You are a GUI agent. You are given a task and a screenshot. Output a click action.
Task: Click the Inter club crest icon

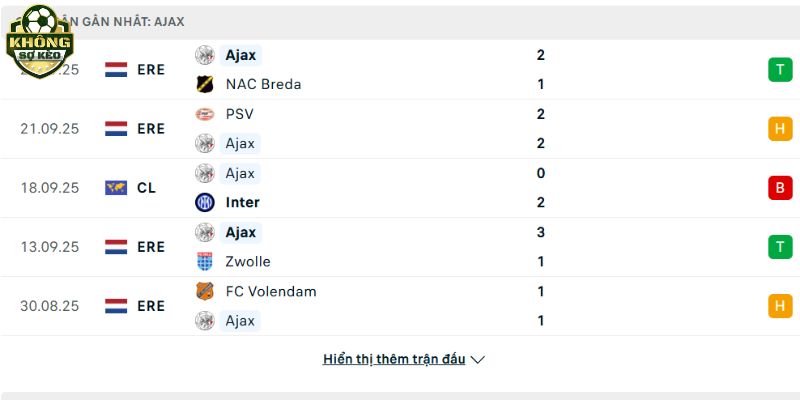[x=205, y=202]
